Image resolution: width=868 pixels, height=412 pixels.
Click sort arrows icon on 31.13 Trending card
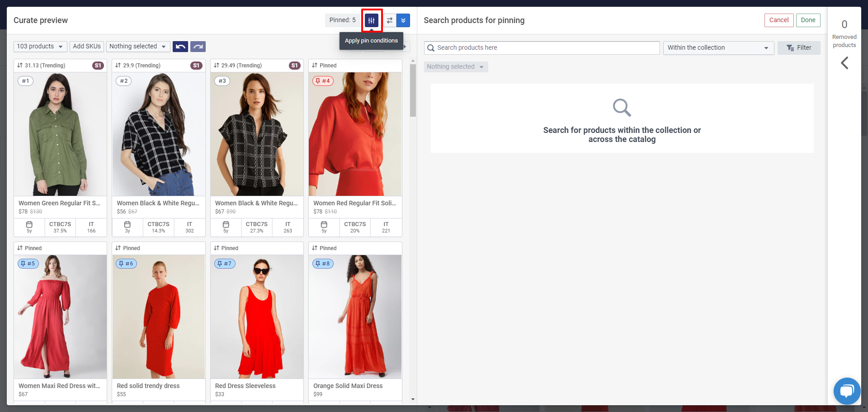20,66
